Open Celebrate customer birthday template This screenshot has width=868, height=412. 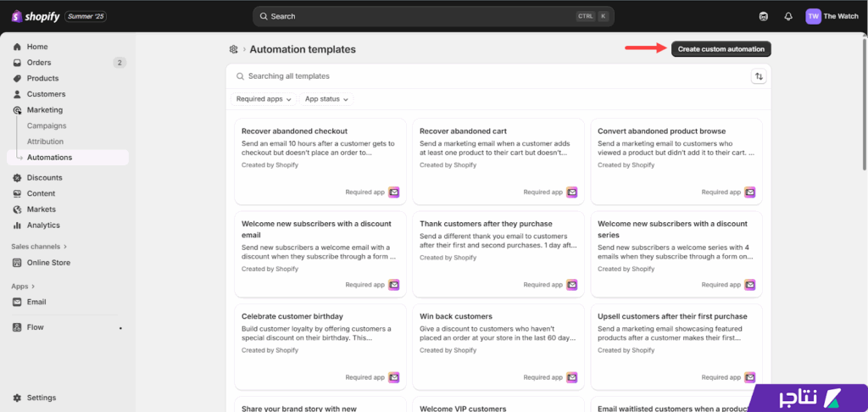[x=320, y=347]
